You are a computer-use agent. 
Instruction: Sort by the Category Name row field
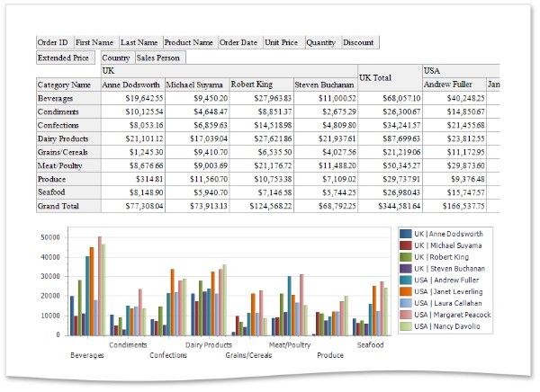[66, 85]
